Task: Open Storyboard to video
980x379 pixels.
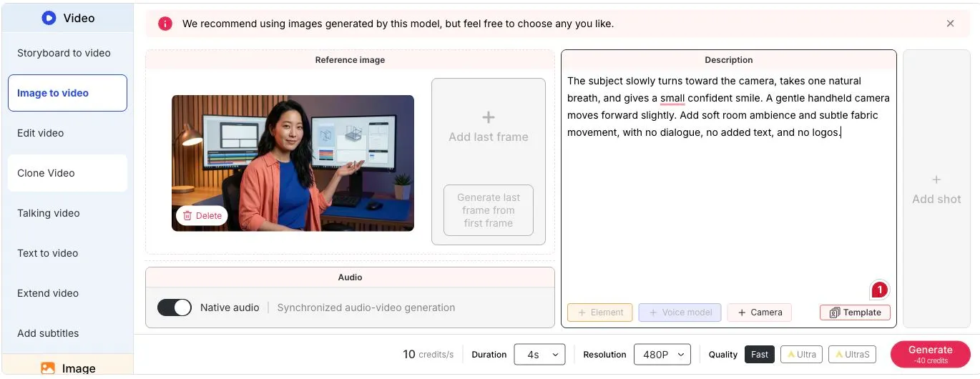Action: point(67,53)
